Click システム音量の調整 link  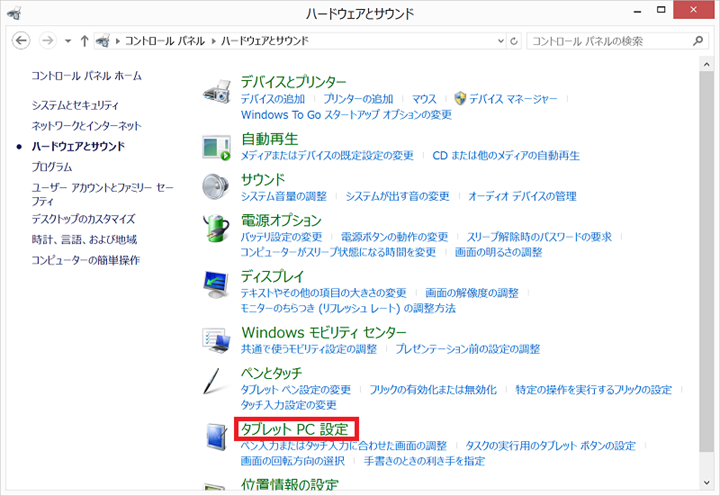(x=284, y=197)
